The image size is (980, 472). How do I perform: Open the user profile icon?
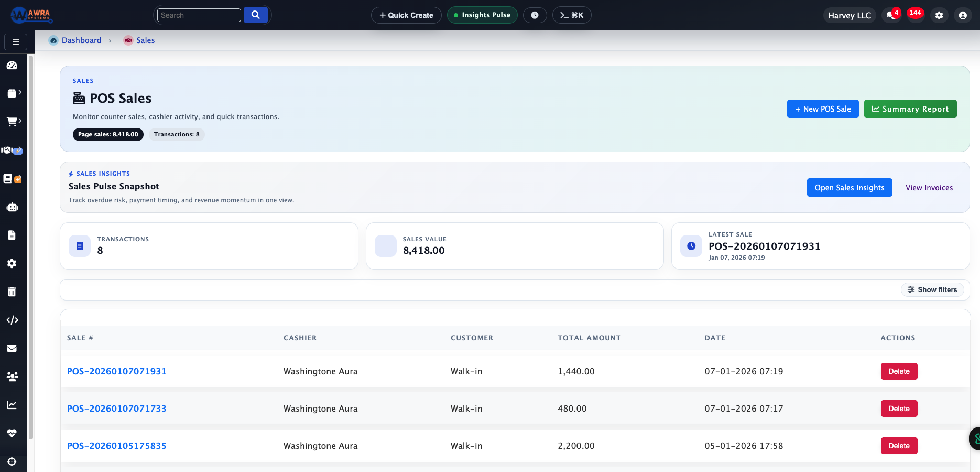pyautogui.click(x=963, y=15)
